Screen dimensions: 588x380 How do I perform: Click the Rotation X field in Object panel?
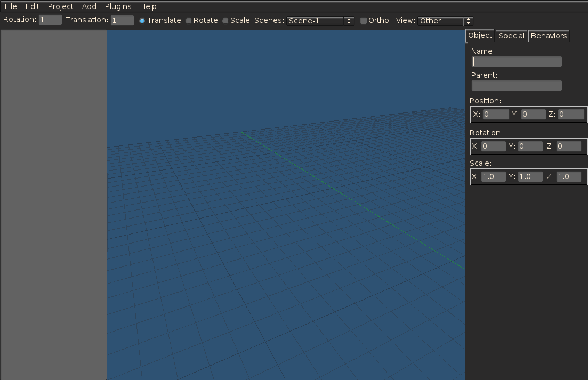pos(494,146)
